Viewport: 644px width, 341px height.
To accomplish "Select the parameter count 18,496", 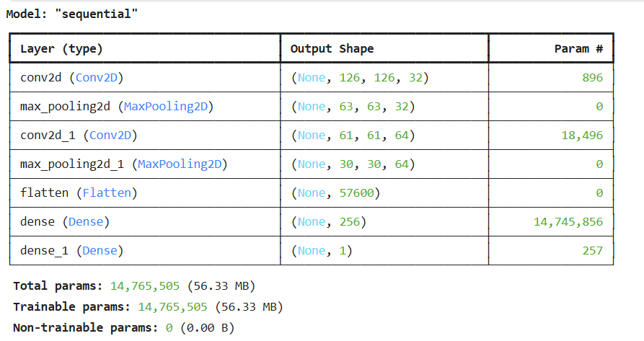I will [582, 136].
